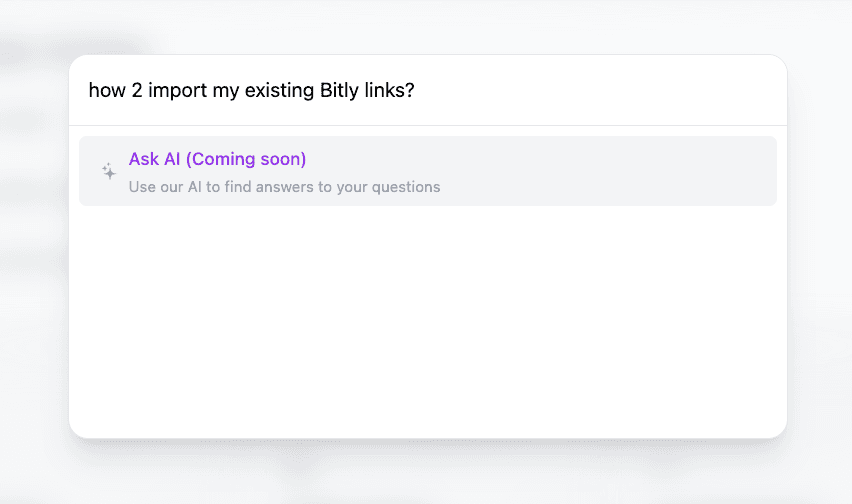Screen dimensions: 852x504
Task: Click empty space right of the search query
Action: click(x=600, y=90)
